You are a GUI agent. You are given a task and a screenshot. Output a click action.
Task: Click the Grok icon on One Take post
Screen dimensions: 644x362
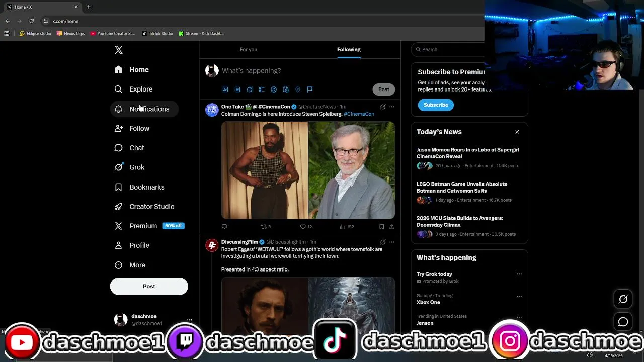pos(383,107)
